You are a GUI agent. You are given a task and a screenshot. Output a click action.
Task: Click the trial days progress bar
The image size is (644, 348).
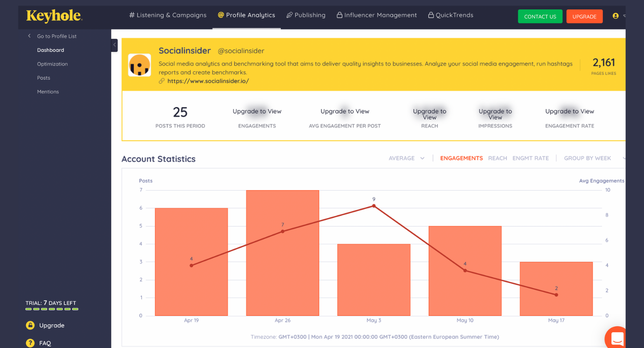click(52, 309)
